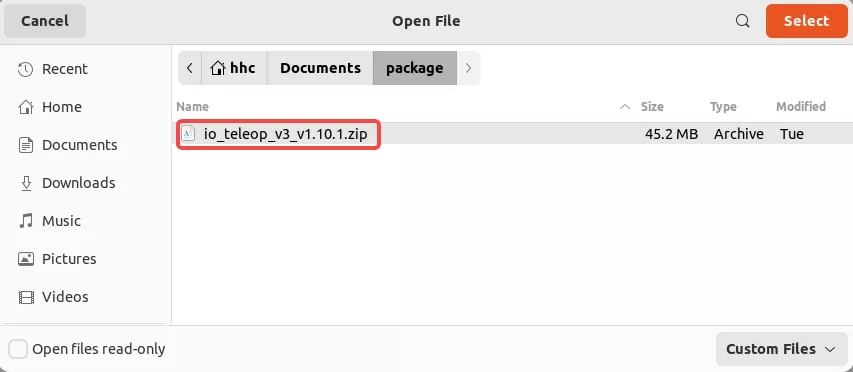Click the Pictures icon in sidebar

coord(26,259)
